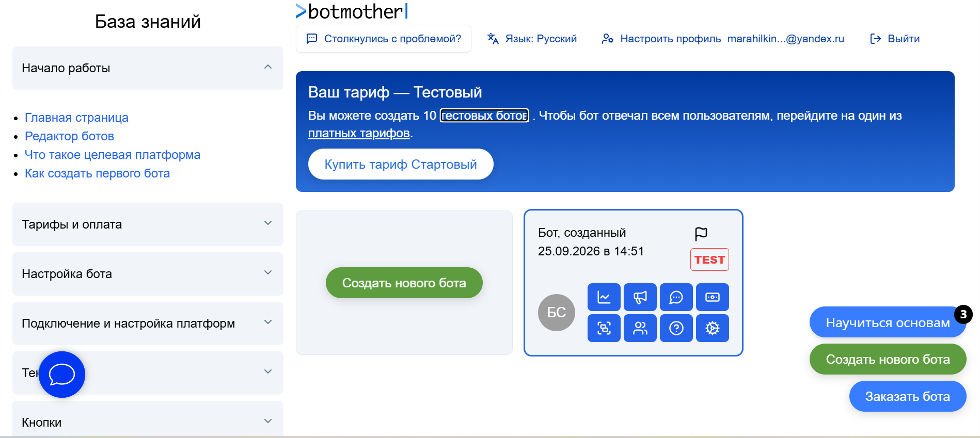Click the notification badge showing 3

pyautogui.click(x=963, y=314)
